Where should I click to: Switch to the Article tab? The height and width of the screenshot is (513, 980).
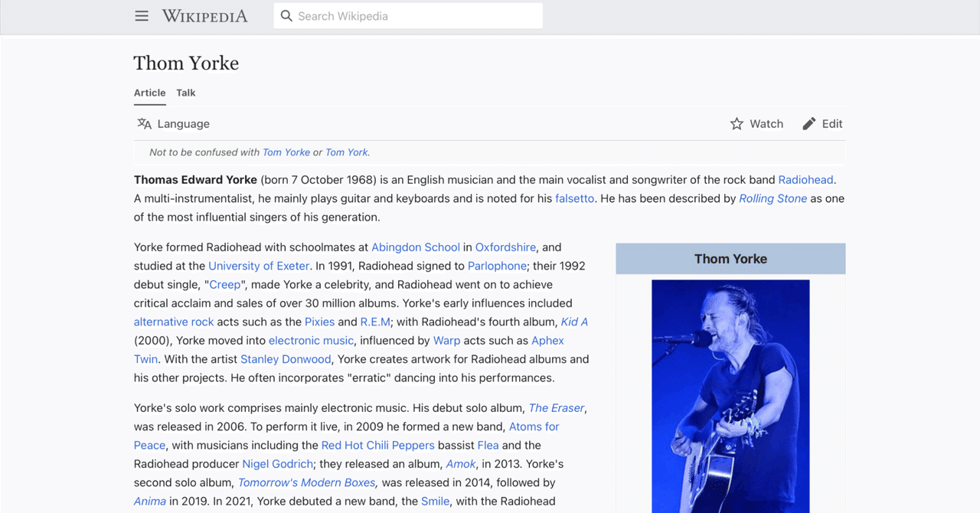[150, 93]
